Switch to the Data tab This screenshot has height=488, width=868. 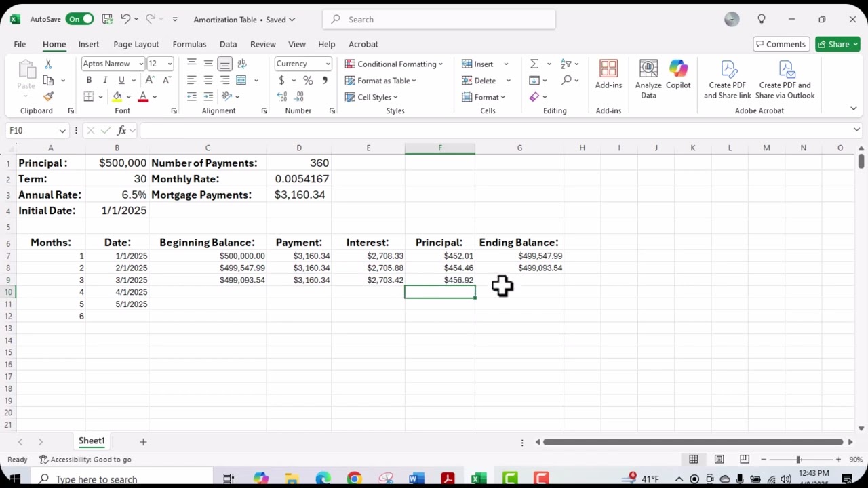[x=228, y=44]
